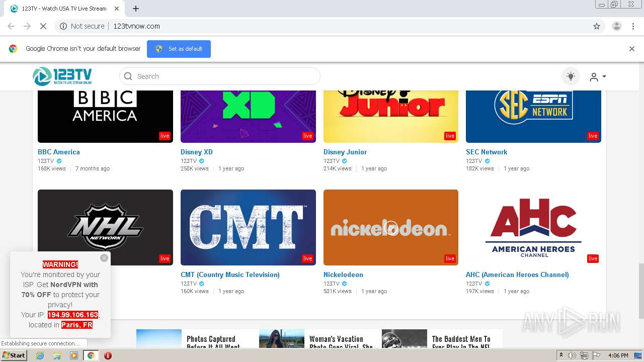Launch Internet Explorer from taskbar
This screenshot has width=644, height=362.
(x=40, y=355)
